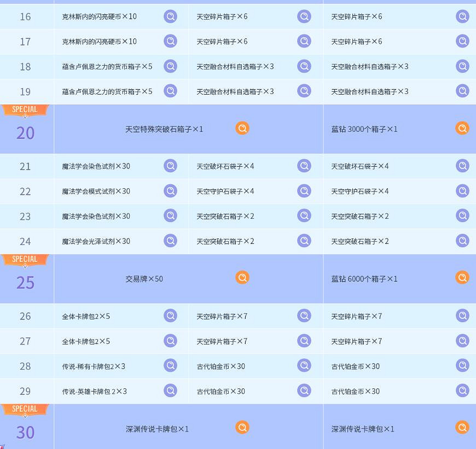The image size is (476, 449).
Task: Open preview icon for 深渊传说卡牌包 on row 30
Action: (x=242, y=427)
